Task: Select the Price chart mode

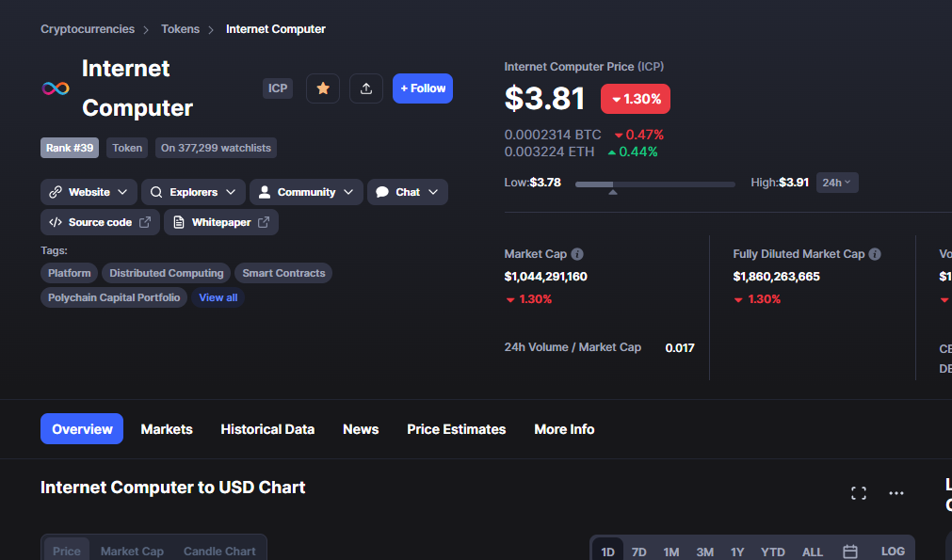Action: [66, 551]
